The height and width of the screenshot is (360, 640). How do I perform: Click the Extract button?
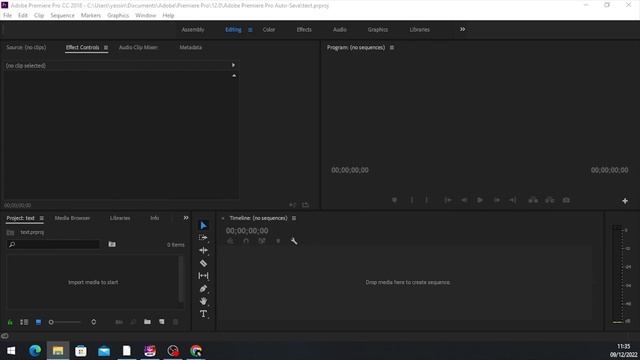(x=550, y=200)
